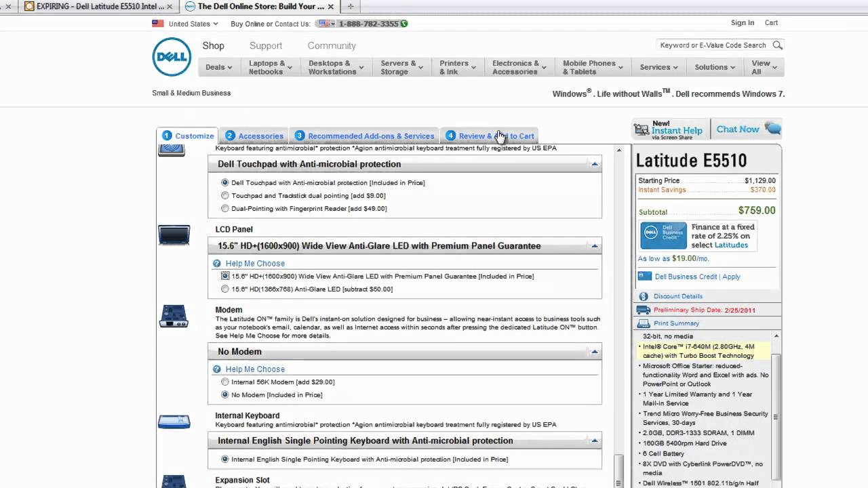Click the Apply link
The height and width of the screenshot is (488, 868).
tap(731, 277)
